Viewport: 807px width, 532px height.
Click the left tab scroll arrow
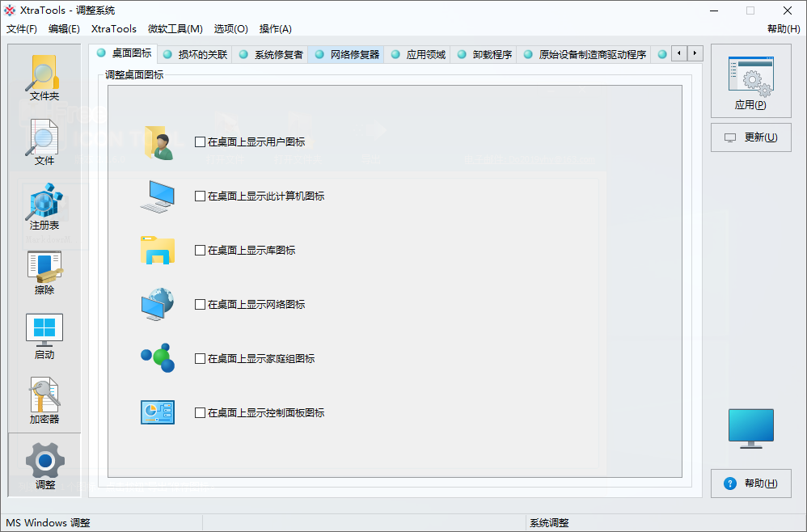click(x=678, y=53)
